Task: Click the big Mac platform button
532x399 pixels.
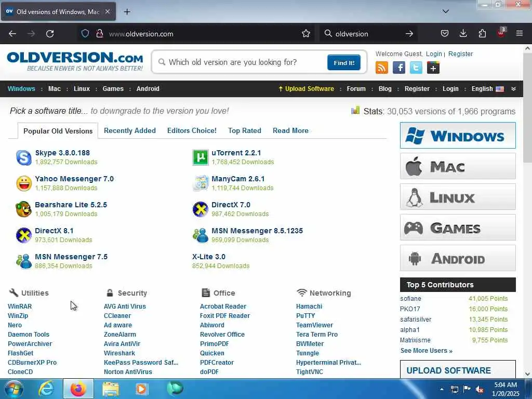Action: click(x=458, y=166)
